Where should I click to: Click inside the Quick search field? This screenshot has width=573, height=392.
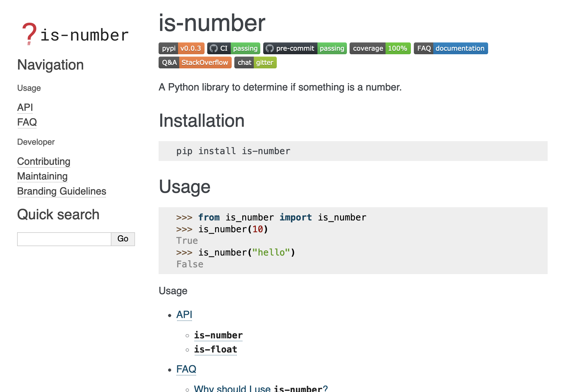coord(64,239)
